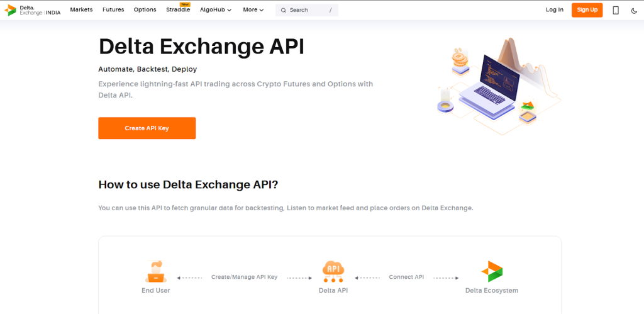The image size is (644, 314).
Task: Click the End User icon in the diagram
Action: (x=155, y=271)
